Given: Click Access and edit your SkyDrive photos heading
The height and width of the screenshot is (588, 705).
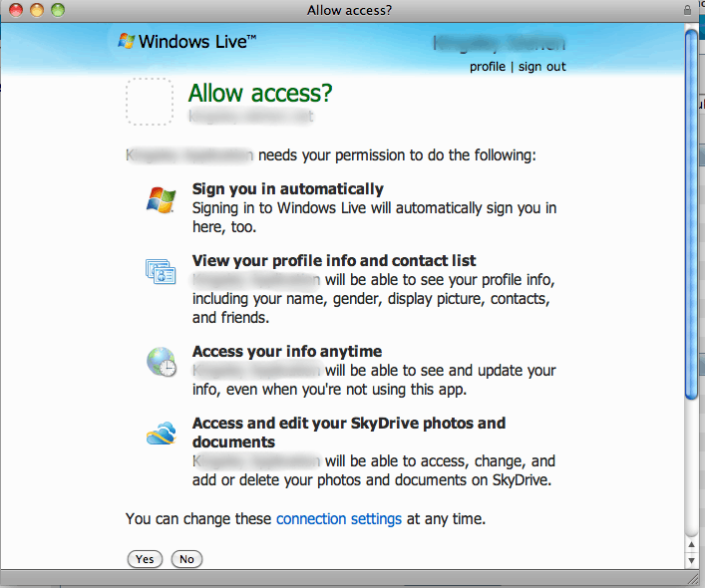Looking at the screenshot, I should [349, 433].
